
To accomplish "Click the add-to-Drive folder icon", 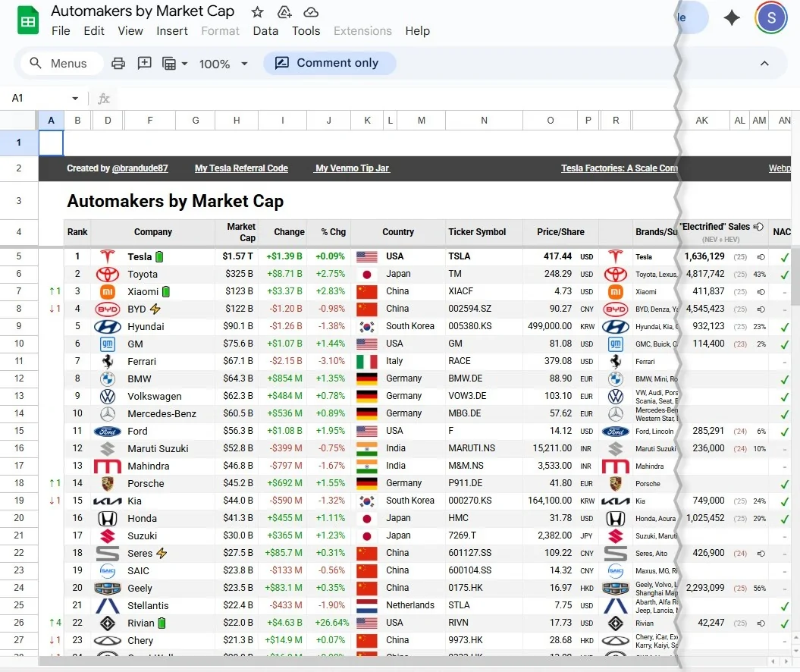I will [284, 11].
